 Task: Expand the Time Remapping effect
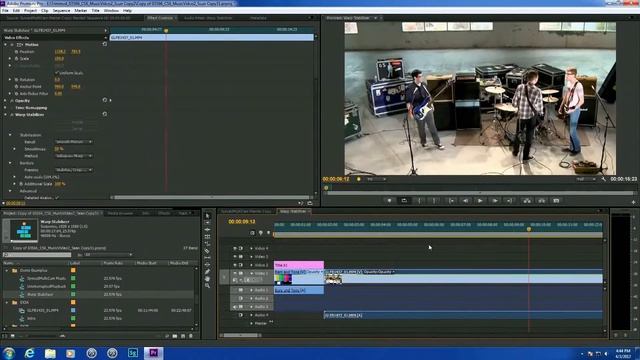[x=6, y=108]
